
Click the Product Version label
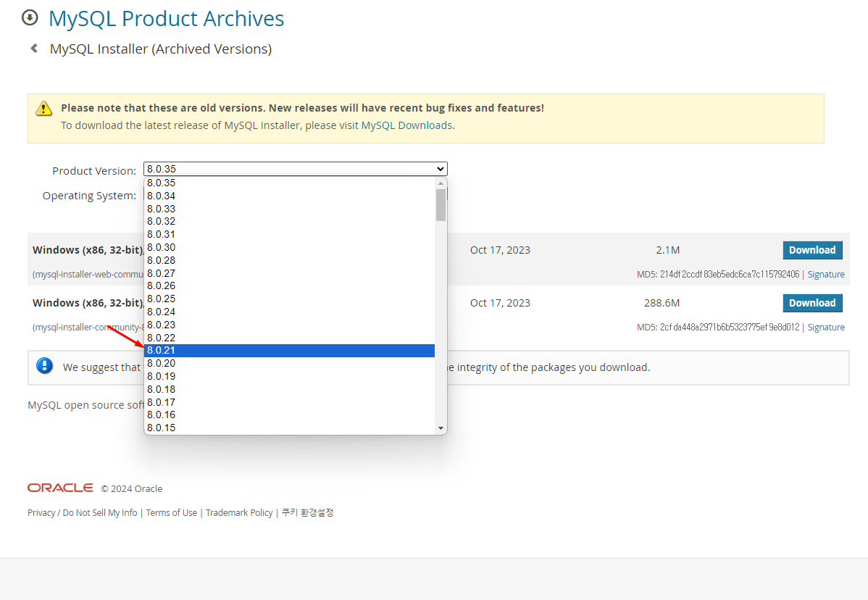[94, 171]
